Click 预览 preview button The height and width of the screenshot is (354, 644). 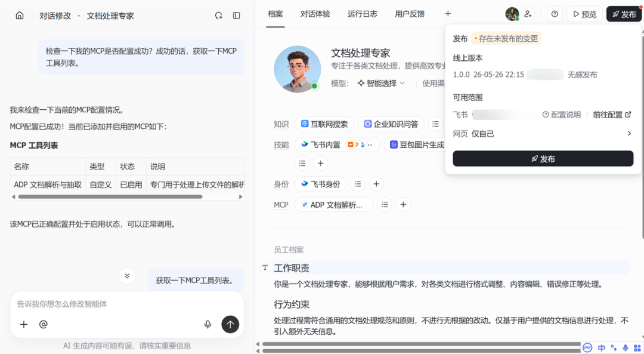(x=584, y=14)
